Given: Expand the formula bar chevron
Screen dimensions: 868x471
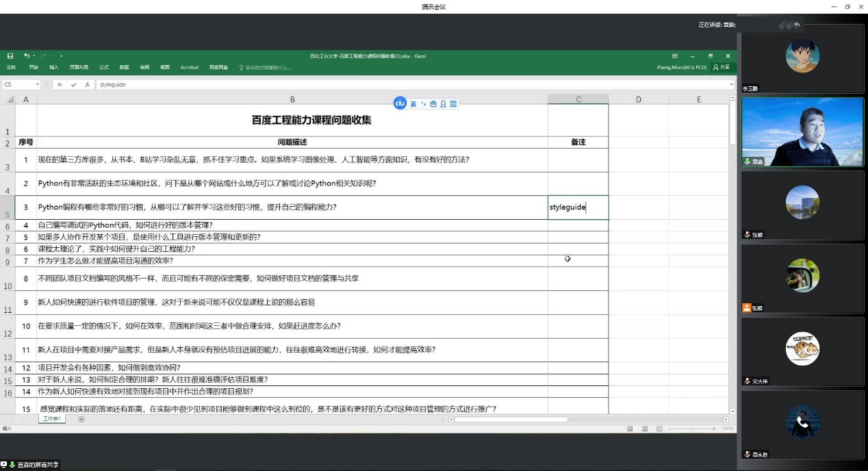Looking at the screenshot, I should click(732, 85).
